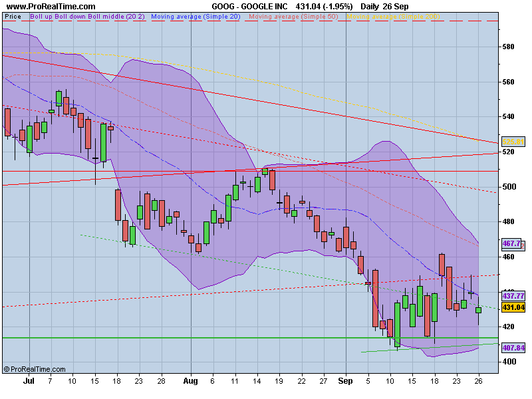Viewport: 532px width, 399px height.
Task: Click the 11 date label on date axis
Action: click(235, 381)
